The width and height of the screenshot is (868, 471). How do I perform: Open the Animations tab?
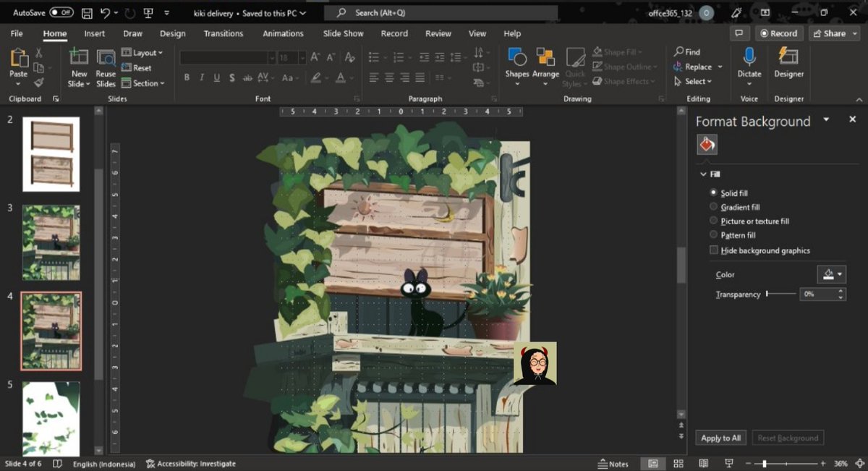tap(283, 33)
